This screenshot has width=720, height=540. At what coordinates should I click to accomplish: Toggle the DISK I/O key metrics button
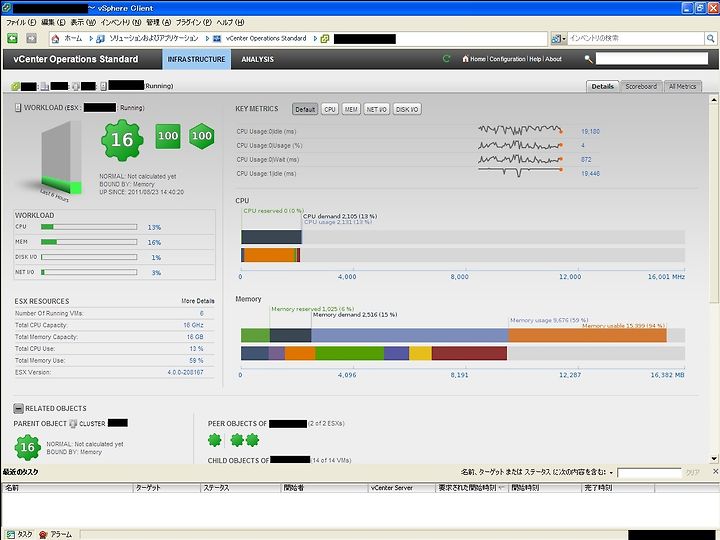coord(407,109)
